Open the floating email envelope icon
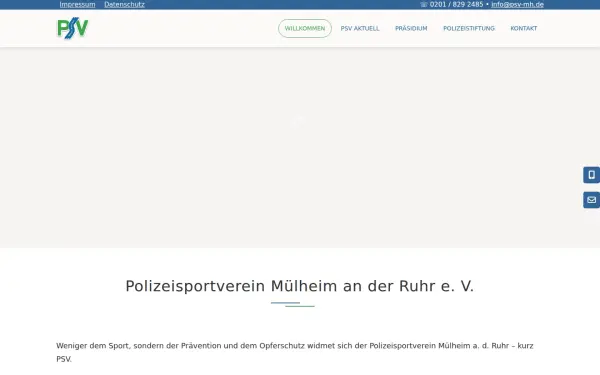 coord(592,200)
